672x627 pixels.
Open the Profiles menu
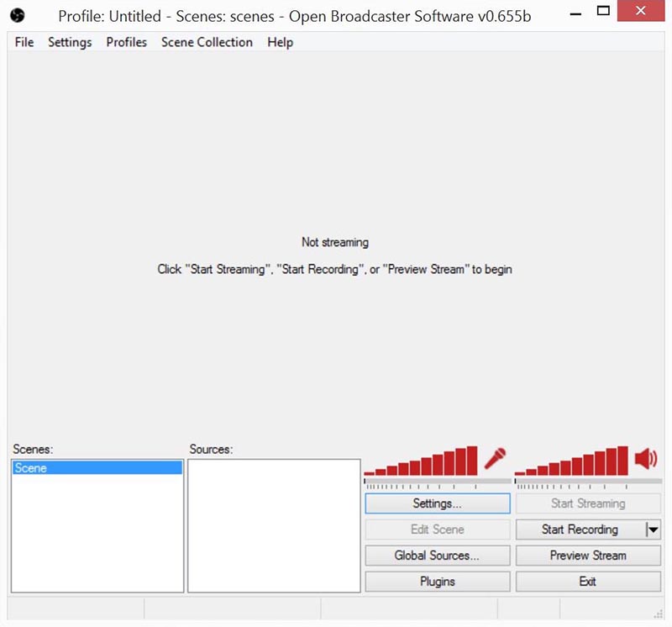tap(127, 42)
